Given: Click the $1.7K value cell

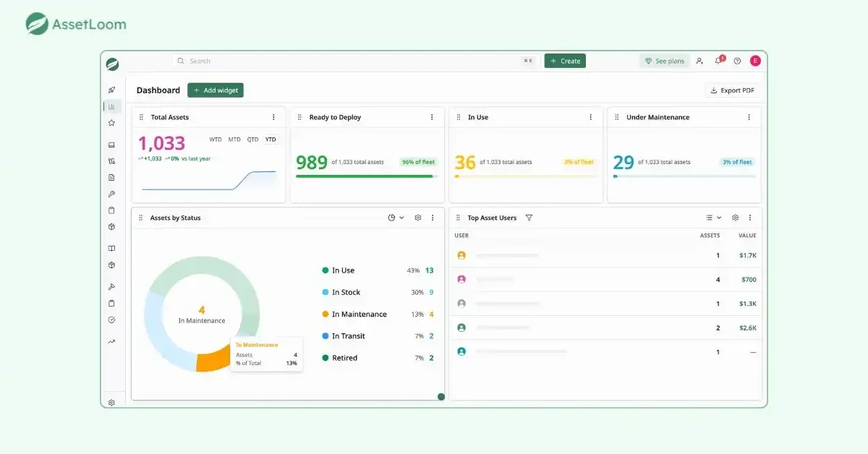Looking at the screenshot, I should pyautogui.click(x=748, y=256).
